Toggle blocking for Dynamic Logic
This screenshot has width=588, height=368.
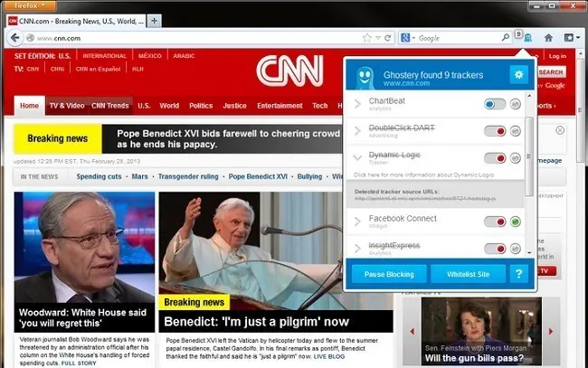495,158
